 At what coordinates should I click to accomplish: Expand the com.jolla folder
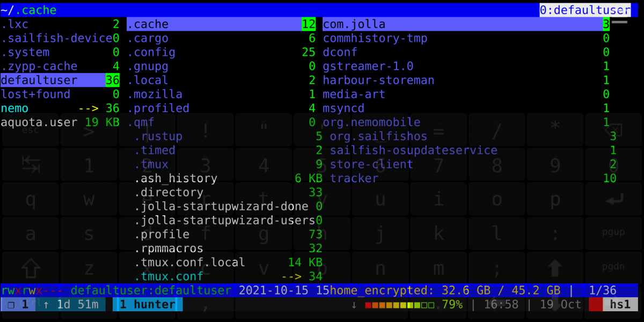354,24
